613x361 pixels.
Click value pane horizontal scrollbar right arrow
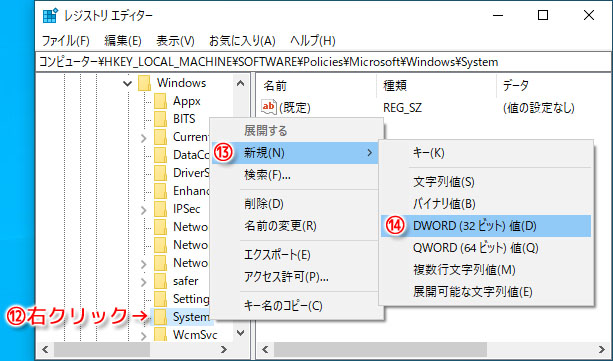click(602, 349)
